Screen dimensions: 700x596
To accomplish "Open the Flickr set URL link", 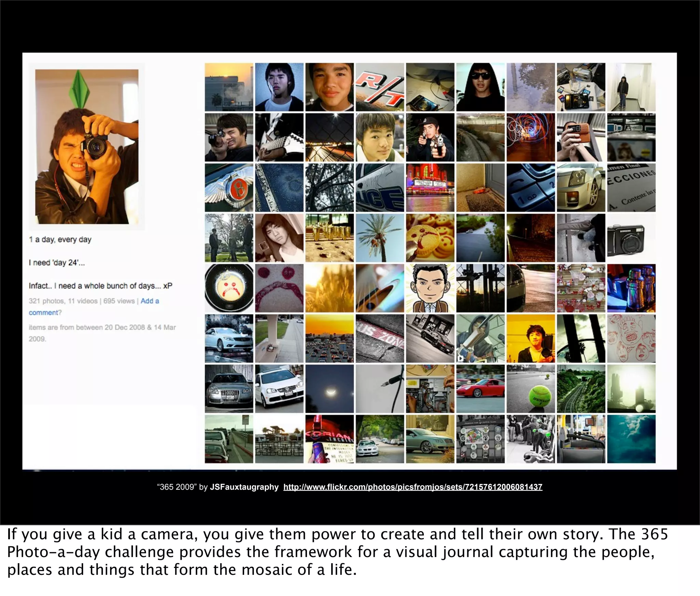I will (413, 487).
